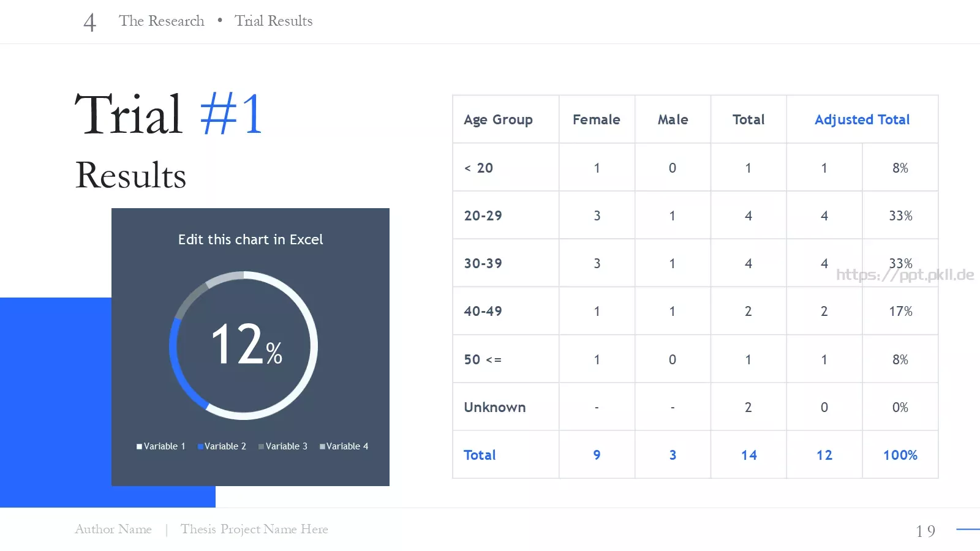Click the '40-49' row label

click(x=483, y=311)
